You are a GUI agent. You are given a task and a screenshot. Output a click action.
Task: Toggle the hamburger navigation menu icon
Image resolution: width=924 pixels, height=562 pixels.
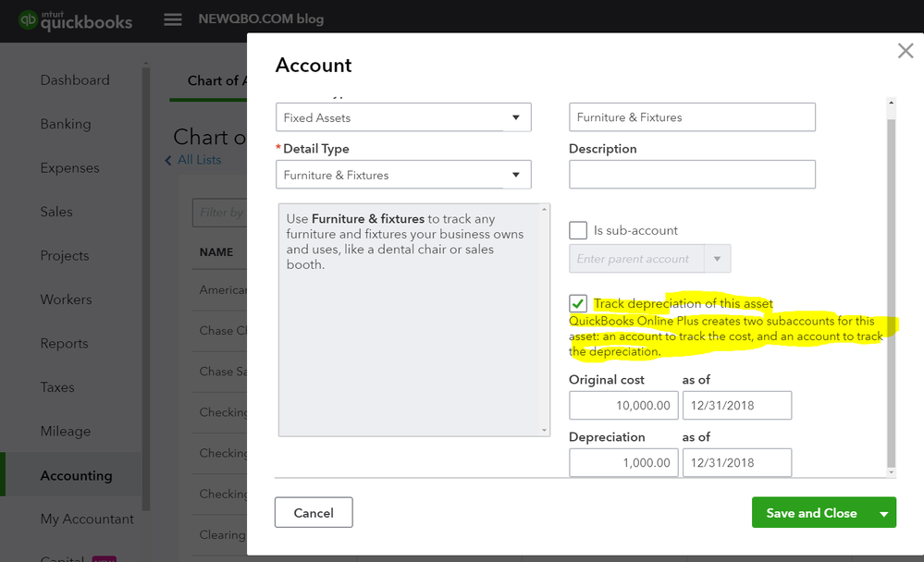click(172, 19)
